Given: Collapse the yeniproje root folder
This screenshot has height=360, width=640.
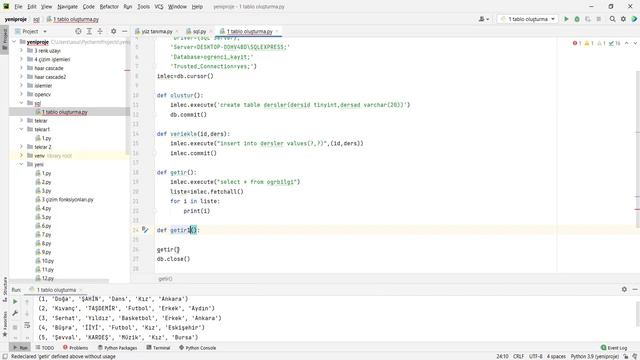Looking at the screenshot, I should coord(15,42).
